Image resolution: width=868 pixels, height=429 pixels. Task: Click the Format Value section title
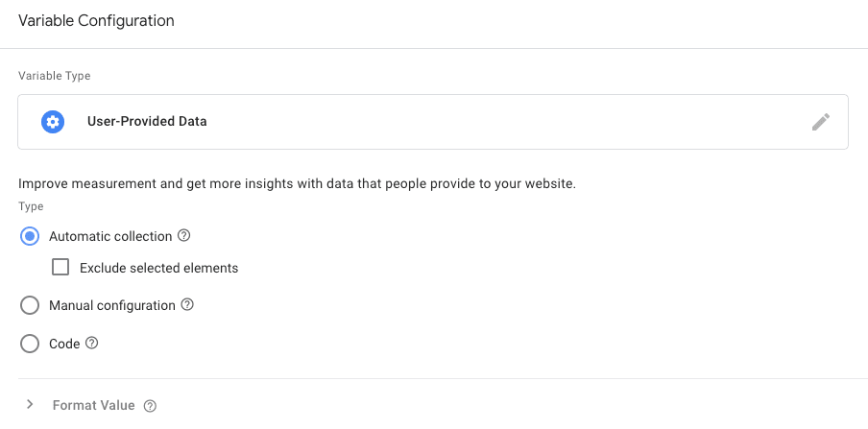pos(93,406)
